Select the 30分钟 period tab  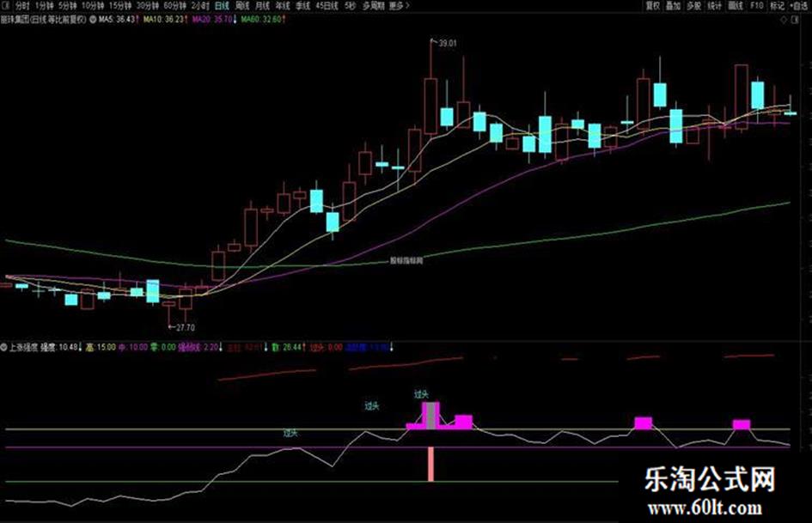pyautogui.click(x=148, y=6)
